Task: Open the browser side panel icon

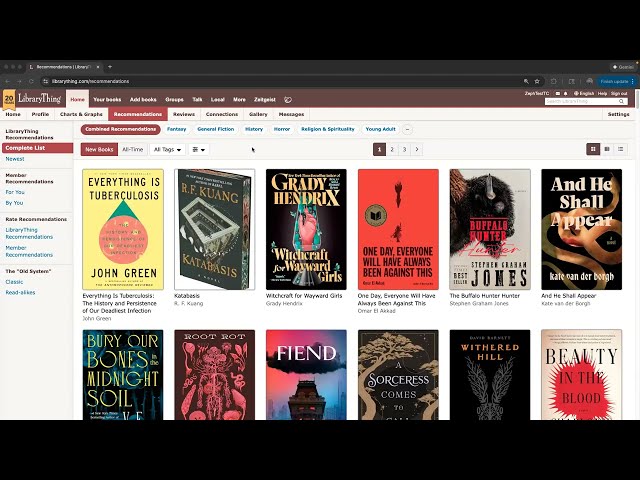Action: (572, 82)
